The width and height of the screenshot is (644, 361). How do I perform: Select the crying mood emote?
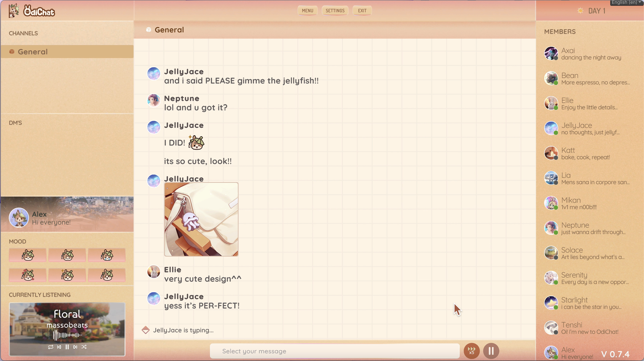(107, 255)
